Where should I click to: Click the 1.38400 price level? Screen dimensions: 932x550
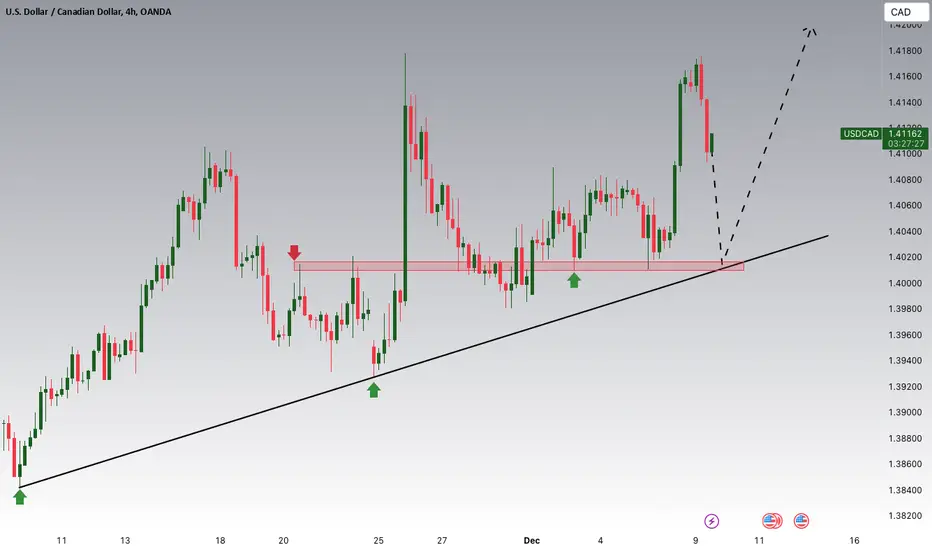click(905, 490)
